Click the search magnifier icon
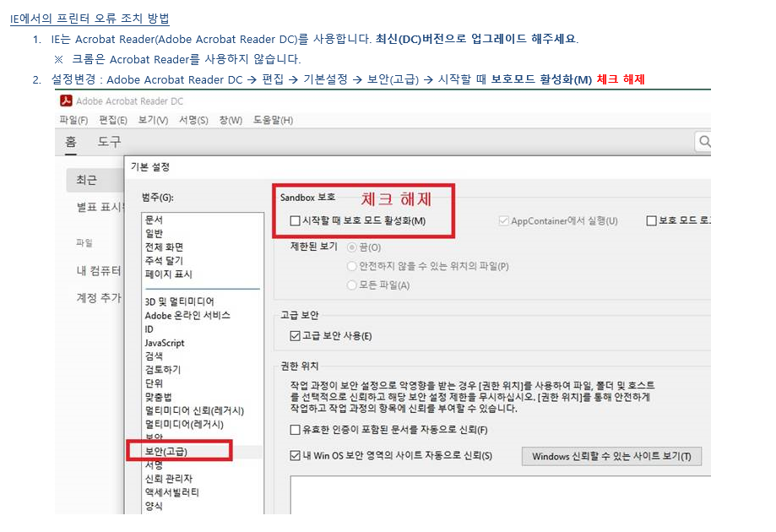Screen dimensions: 776x532 pos(704,141)
